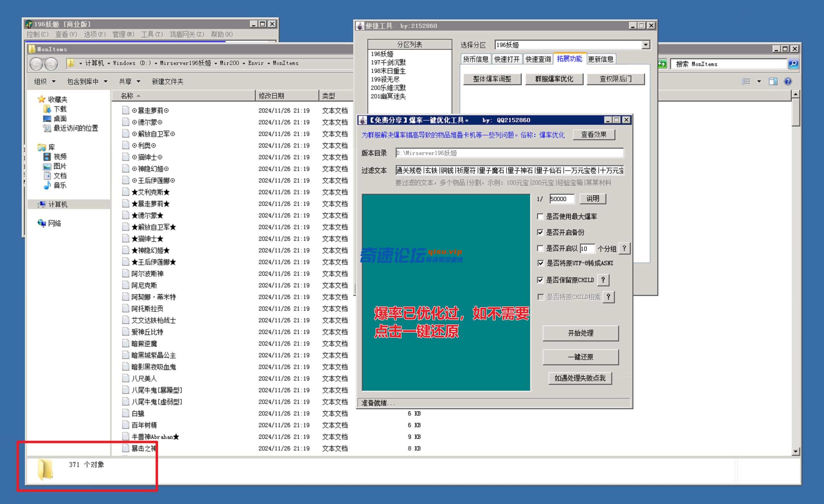Click the ? next to 个分组
Screen dimensions: 824x504
click(x=625, y=248)
